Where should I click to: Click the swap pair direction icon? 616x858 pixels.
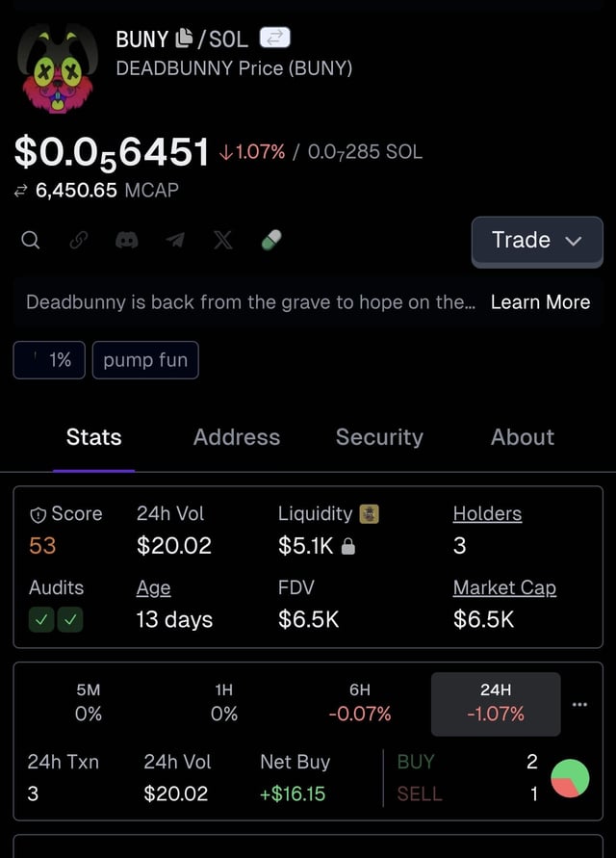274,39
